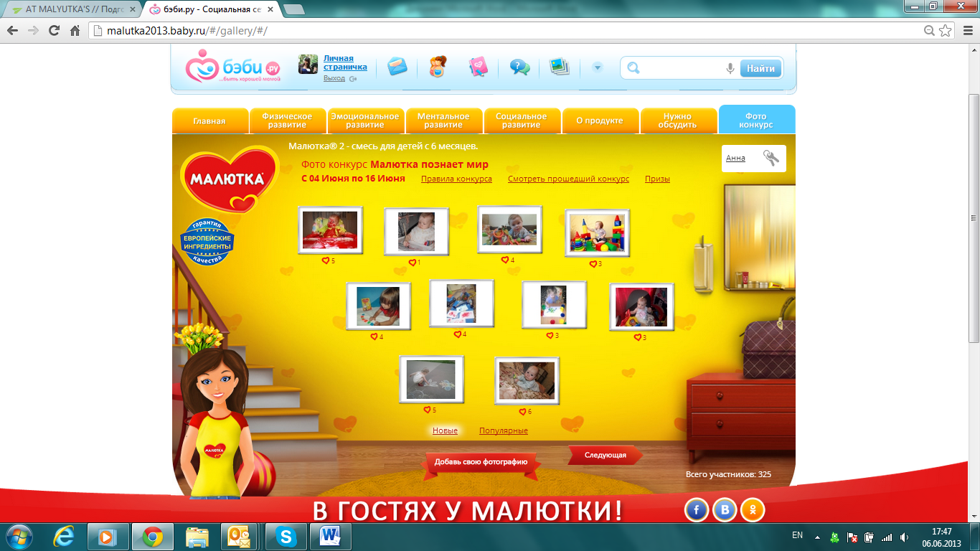Viewport: 980px width, 551px height.
Task: Open the Ментальное развитие tab
Action: [x=443, y=121]
